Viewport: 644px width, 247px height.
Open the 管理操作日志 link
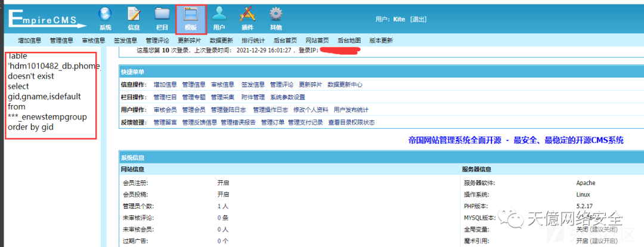coord(270,110)
